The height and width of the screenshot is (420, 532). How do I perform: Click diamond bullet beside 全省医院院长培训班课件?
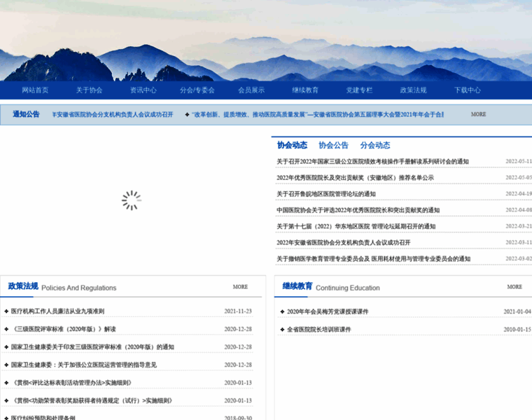pyautogui.click(x=281, y=330)
